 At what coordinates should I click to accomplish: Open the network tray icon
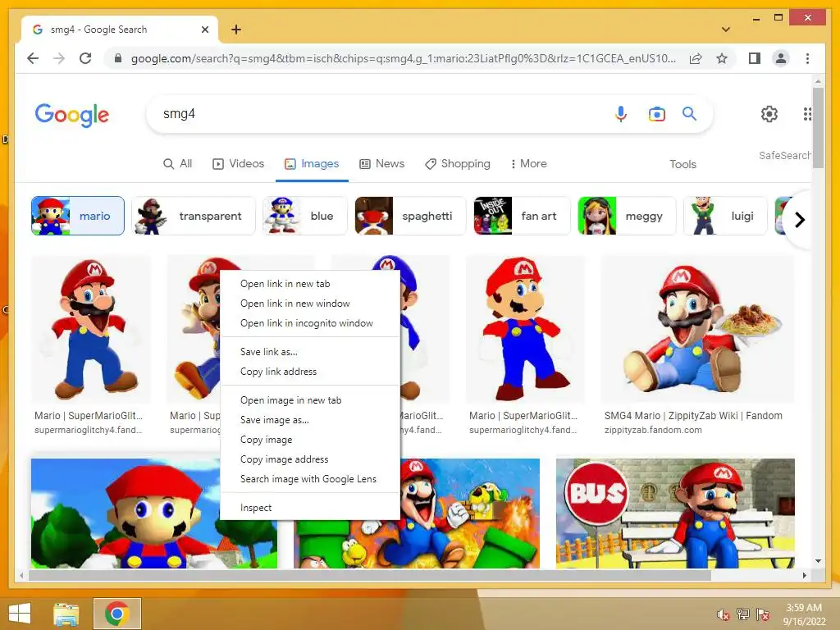(x=743, y=614)
